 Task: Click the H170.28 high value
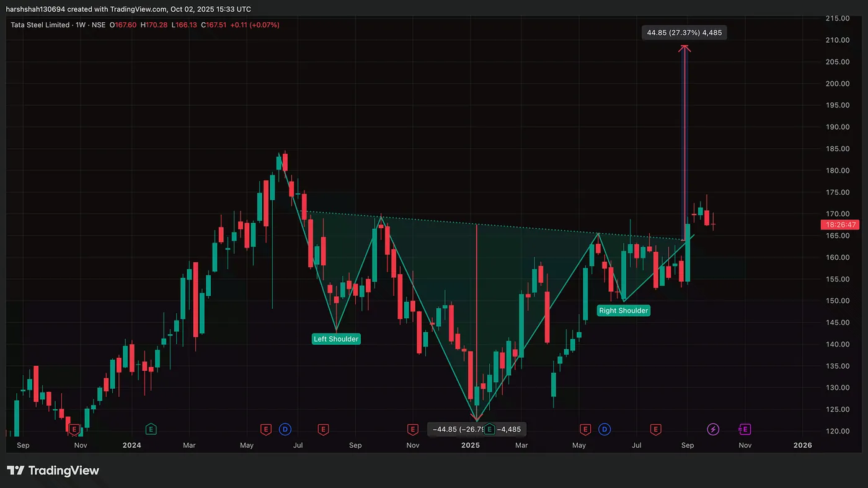(x=154, y=25)
